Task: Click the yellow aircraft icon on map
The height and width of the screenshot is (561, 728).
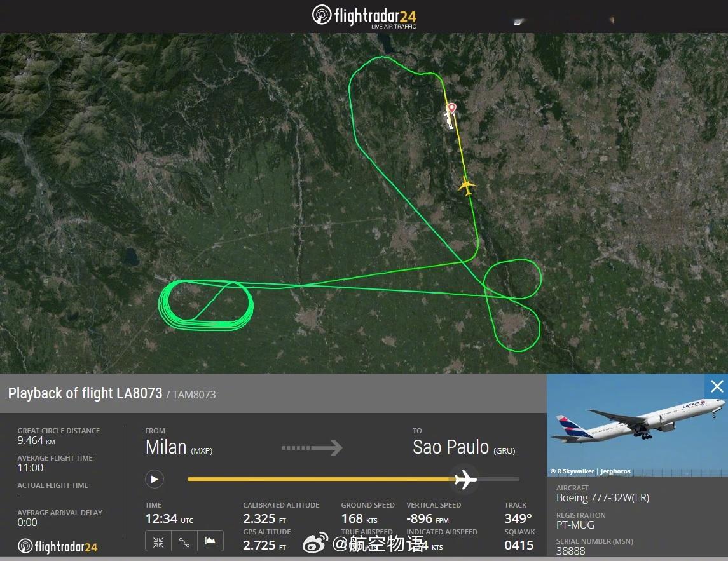Action: point(467,187)
